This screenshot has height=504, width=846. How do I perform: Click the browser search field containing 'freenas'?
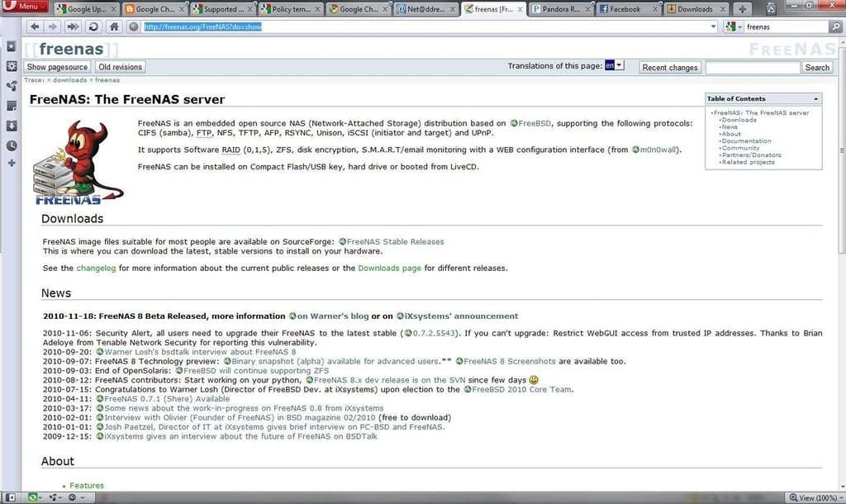787,26
